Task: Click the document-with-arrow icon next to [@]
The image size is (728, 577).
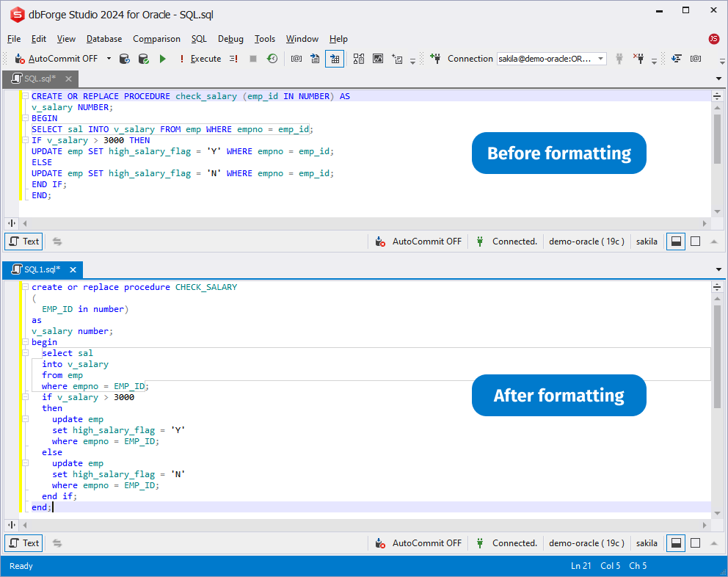Action: pos(315,59)
